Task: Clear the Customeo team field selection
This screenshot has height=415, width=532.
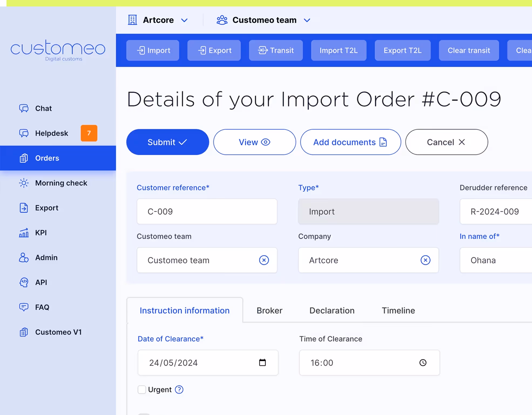Action: (x=264, y=260)
